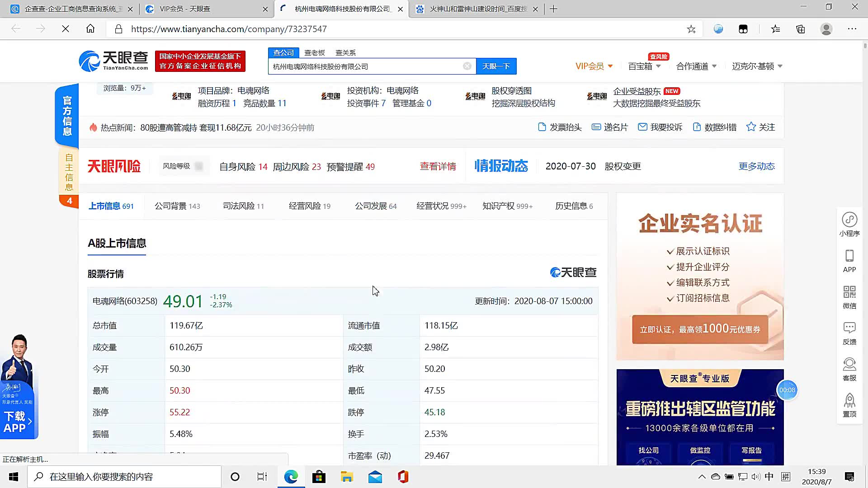Click 我要投诉 complaint envelope link
Image resolution: width=868 pixels, height=488 pixels.
coord(660,127)
